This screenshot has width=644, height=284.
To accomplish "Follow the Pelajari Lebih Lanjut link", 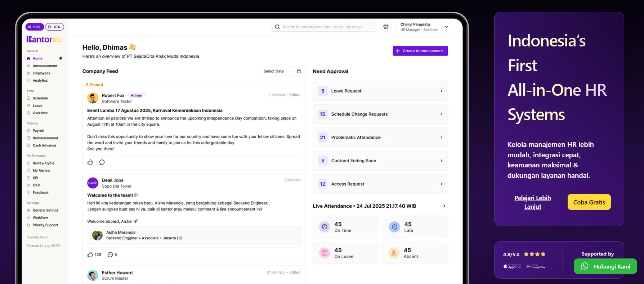I will (533, 202).
